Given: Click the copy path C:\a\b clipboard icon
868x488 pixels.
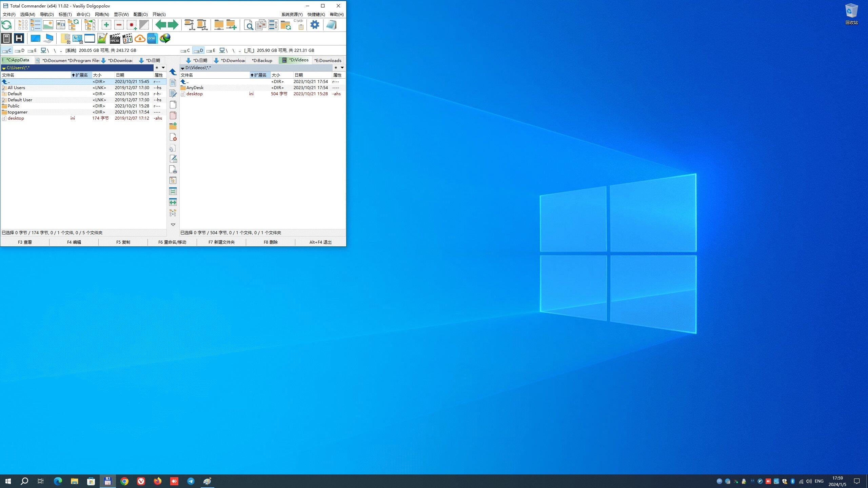Looking at the screenshot, I should point(298,25).
